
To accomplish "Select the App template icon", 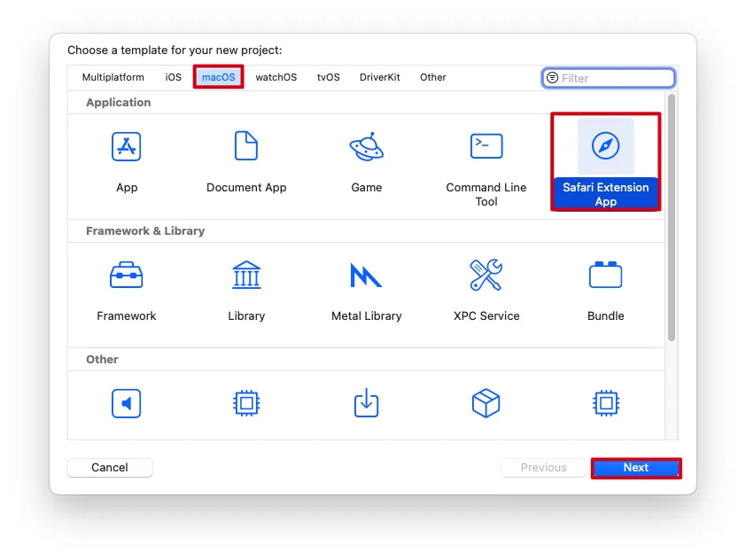I will (126, 146).
